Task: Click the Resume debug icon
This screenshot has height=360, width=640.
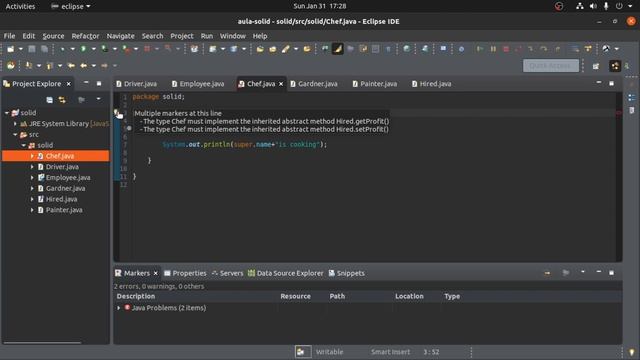Action: pos(480,49)
